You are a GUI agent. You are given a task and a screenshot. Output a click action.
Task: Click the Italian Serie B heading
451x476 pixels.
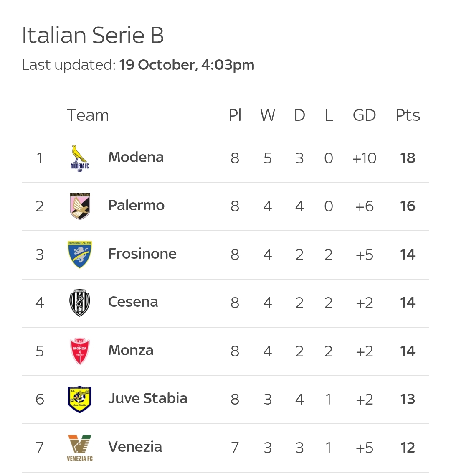(93, 35)
